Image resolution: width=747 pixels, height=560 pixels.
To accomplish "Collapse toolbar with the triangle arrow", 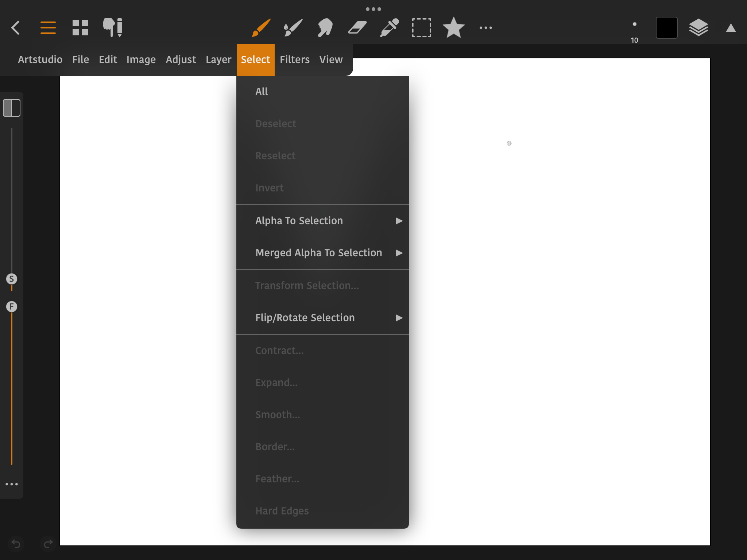I will [x=731, y=28].
